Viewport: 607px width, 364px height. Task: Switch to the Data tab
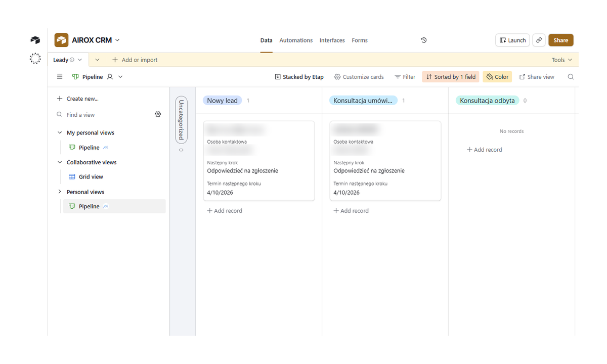pos(266,40)
